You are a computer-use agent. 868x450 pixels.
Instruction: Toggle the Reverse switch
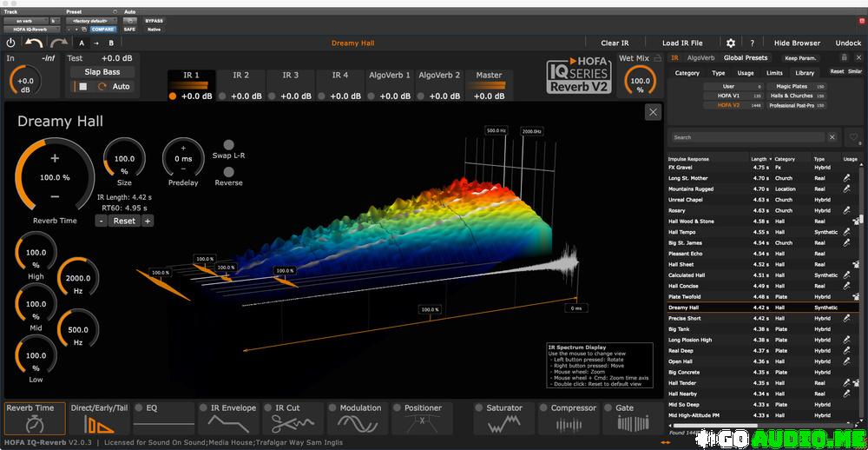pos(228,172)
